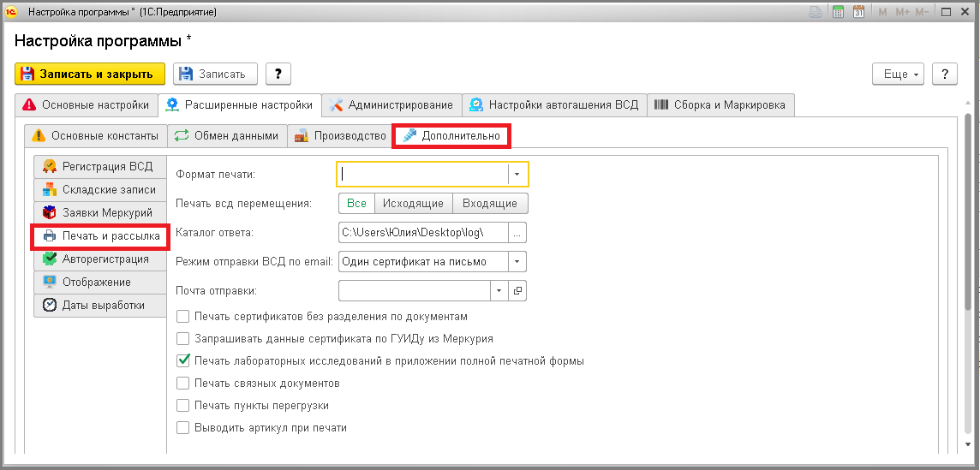Open the linked item button beside Почта отправки

click(x=517, y=290)
